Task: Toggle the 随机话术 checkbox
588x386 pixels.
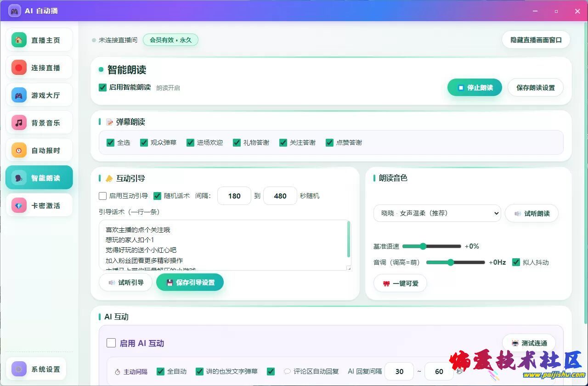Action: point(157,196)
